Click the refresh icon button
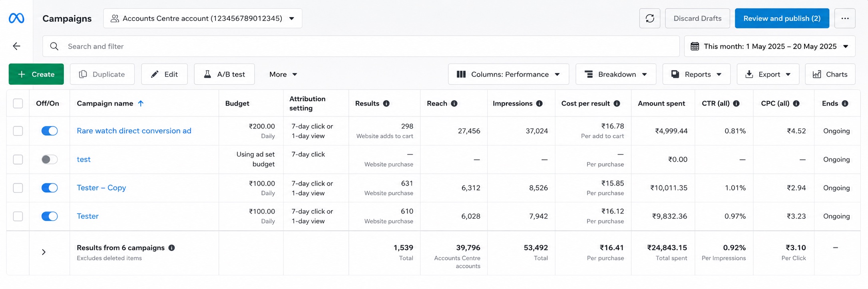The image size is (868, 289). pos(650,18)
